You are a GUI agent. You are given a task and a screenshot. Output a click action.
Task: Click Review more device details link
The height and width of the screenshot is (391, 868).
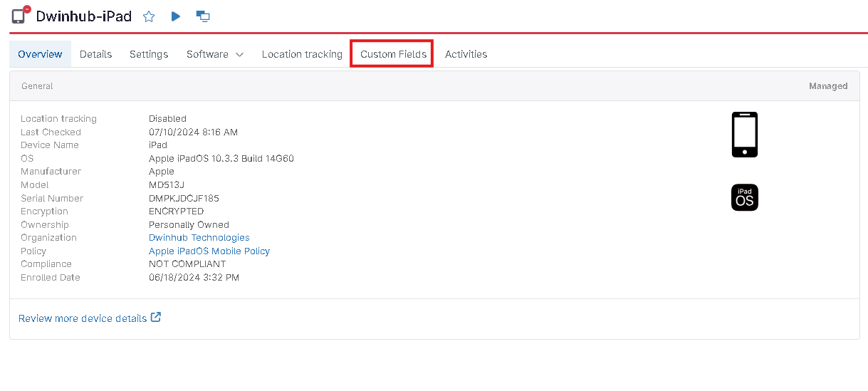click(83, 318)
